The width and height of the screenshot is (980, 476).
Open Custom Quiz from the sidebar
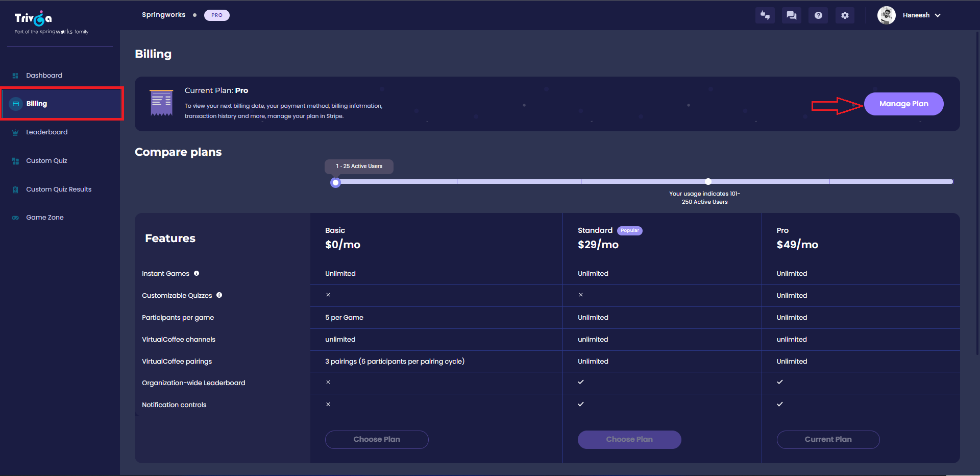[46, 161]
